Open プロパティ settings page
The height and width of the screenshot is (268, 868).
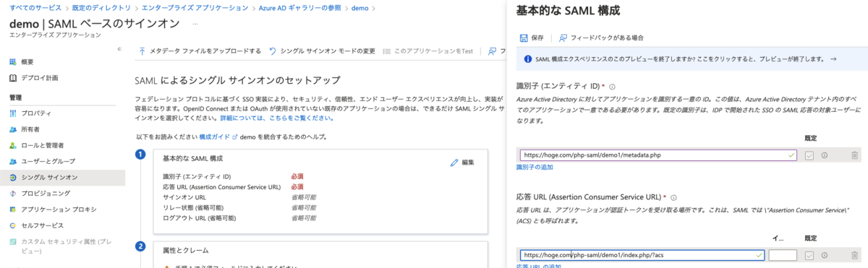[x=35, y=113]
